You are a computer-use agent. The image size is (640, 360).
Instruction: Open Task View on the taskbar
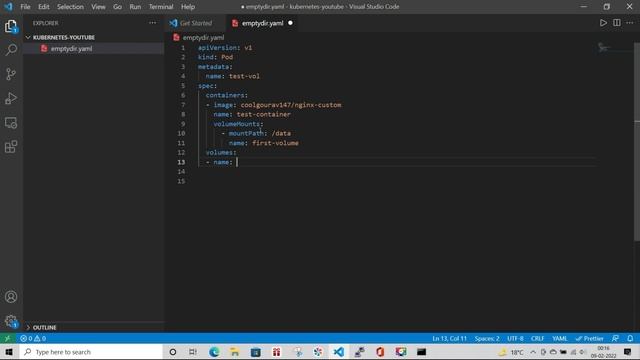[x=193, y=352]
